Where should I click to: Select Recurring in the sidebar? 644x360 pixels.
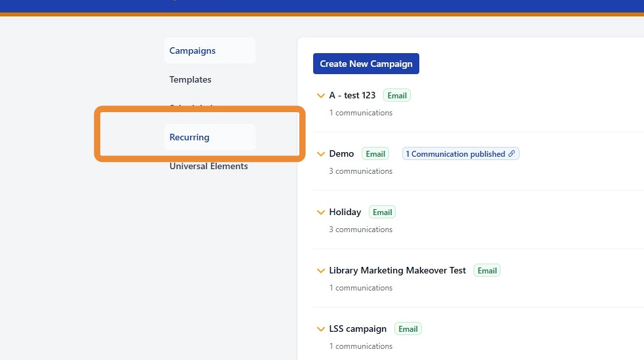[189, 137]
